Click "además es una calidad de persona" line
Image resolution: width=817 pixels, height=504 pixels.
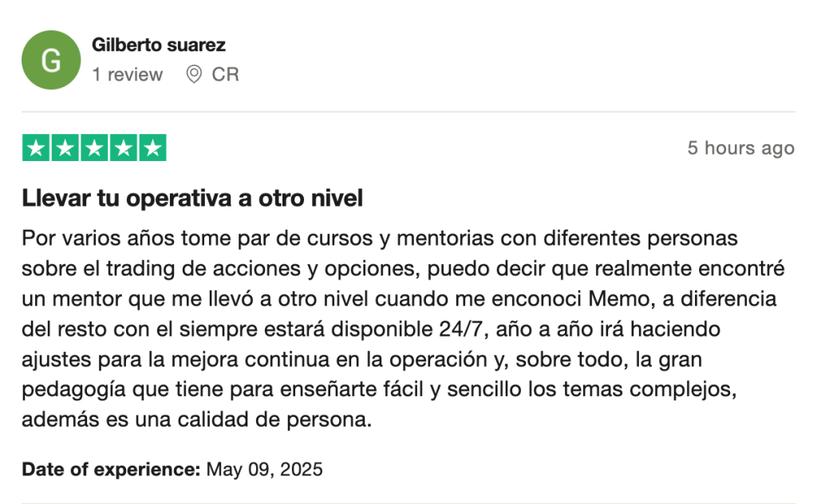pos(197,419)
